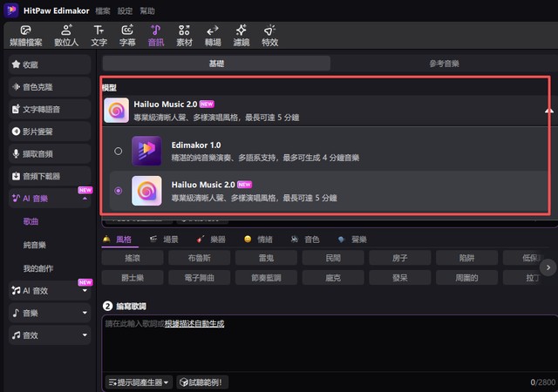The height and width of the screenshot is (392, 558).
Task: Open the 特效 effects tool
Action: tap(269, 35)
